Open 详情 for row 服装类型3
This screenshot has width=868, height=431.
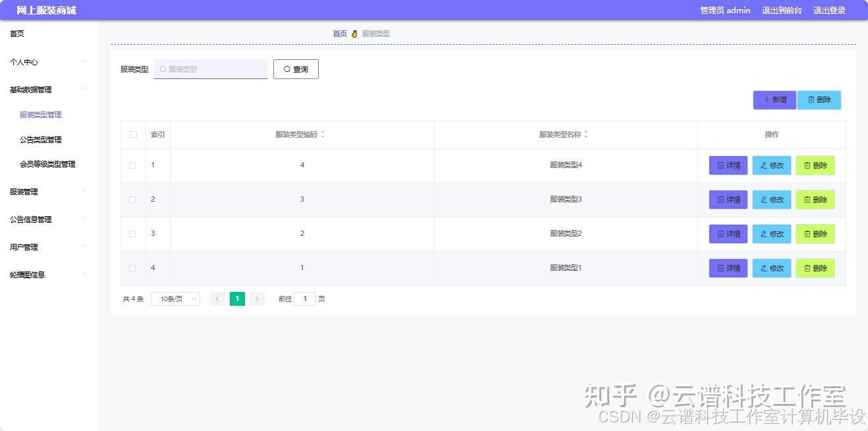[728, 200]
